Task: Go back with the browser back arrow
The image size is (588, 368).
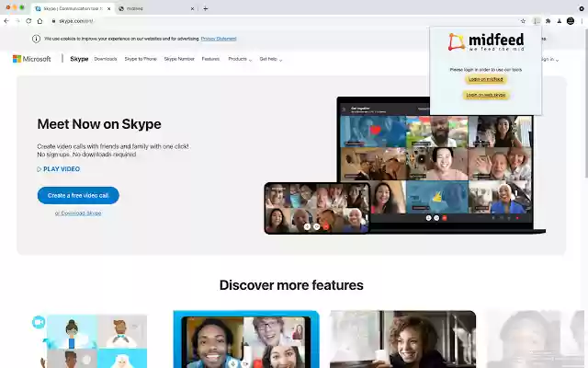Action: [6, 21]
